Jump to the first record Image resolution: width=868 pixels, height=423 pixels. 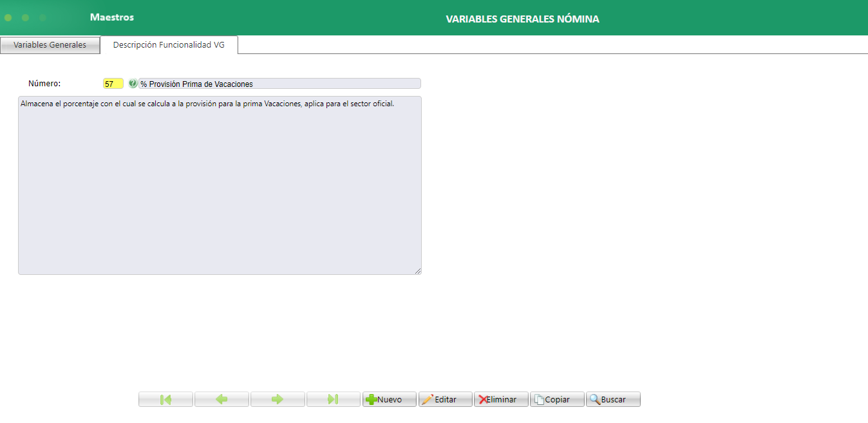pos(165,399)
